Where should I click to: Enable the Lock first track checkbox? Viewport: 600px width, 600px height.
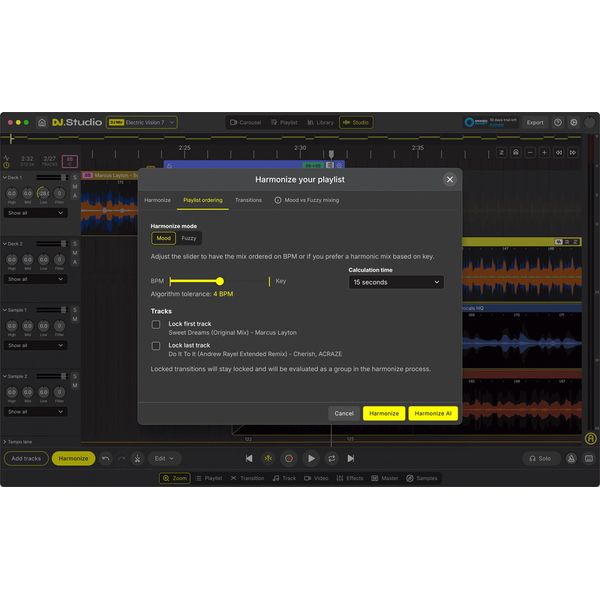(x=156, y=324)
